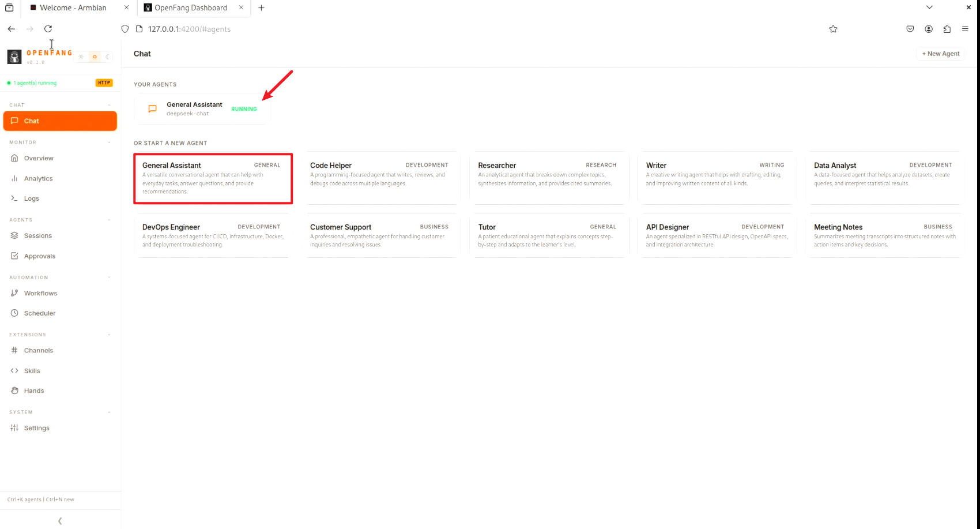This screenshot has width=980, height=529.
Task: Open the Approvals page
Action: pyautogui.click(x=39, y=256)
